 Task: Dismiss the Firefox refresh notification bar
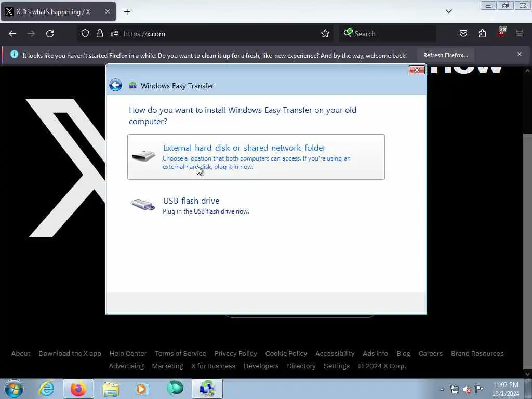click(520, 54)
